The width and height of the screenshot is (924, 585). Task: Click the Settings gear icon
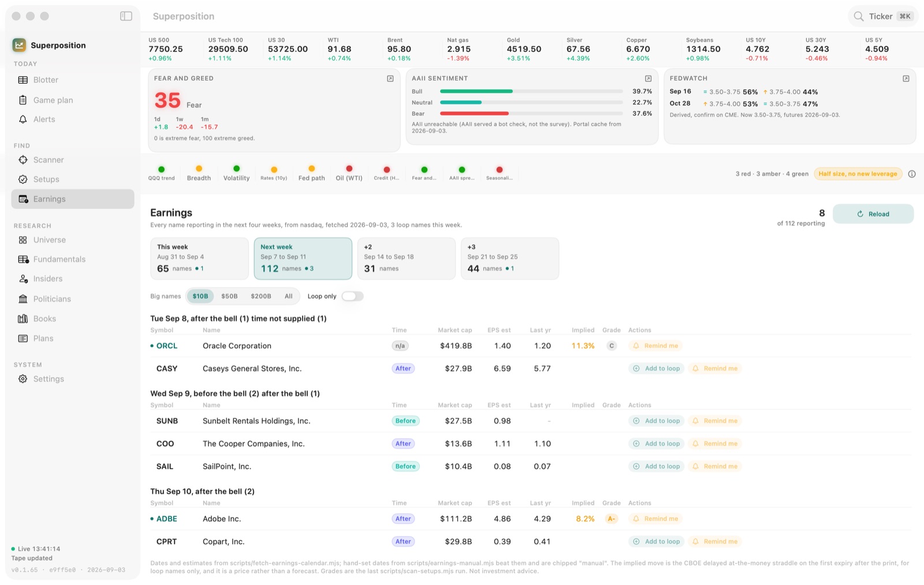(x=23, y=379)
